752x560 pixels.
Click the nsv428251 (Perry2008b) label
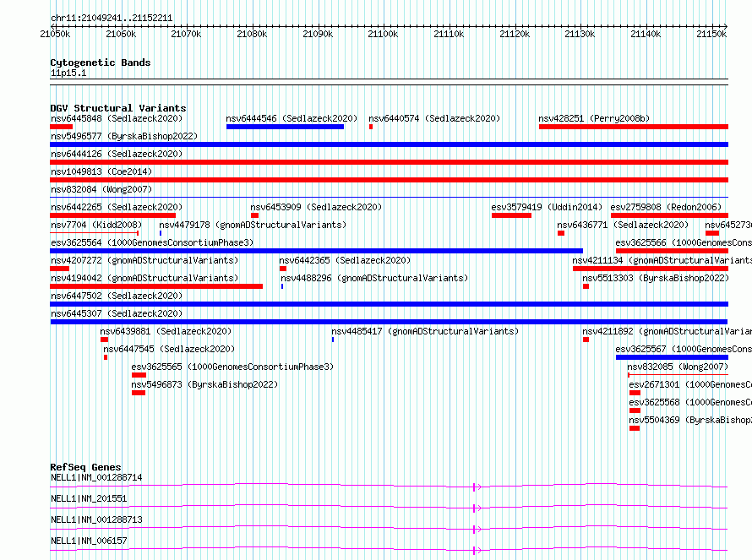(x=594, y=118)
